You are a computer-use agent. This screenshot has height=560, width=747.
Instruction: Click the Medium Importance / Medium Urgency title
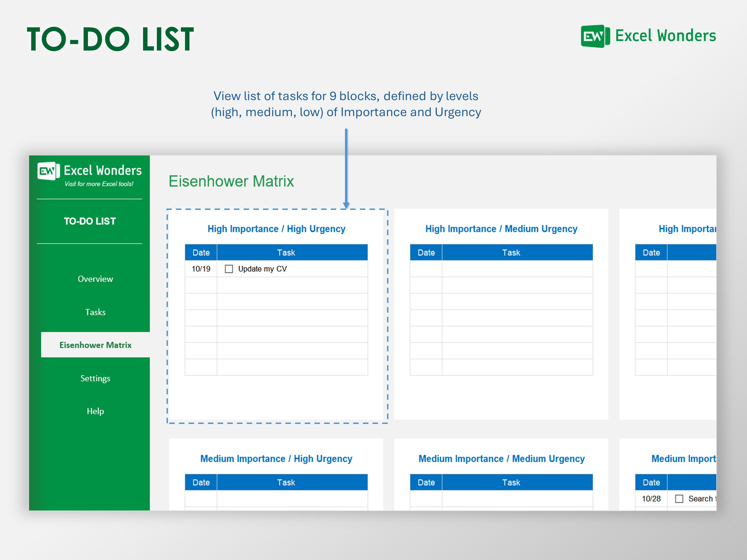click(501, 459)
